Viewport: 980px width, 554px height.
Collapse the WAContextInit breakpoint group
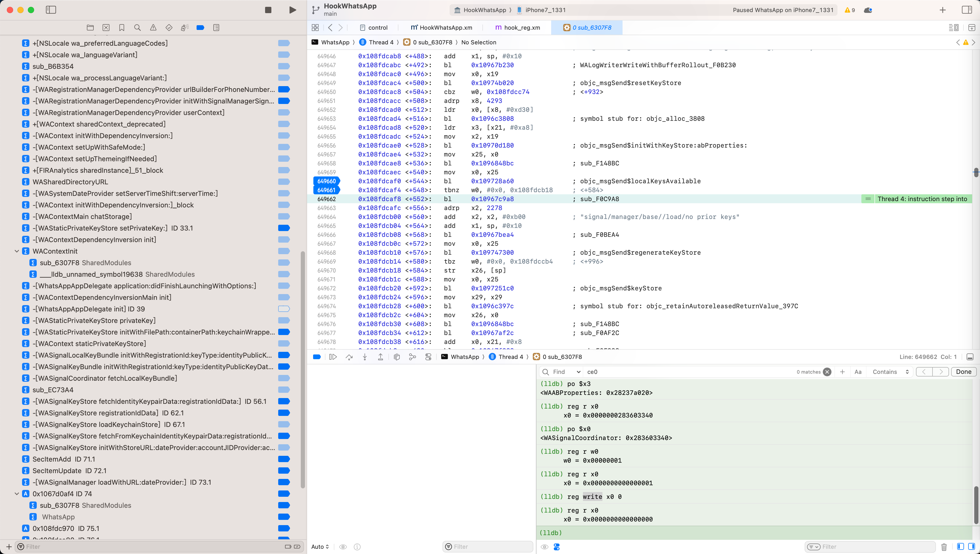point(17,251)
